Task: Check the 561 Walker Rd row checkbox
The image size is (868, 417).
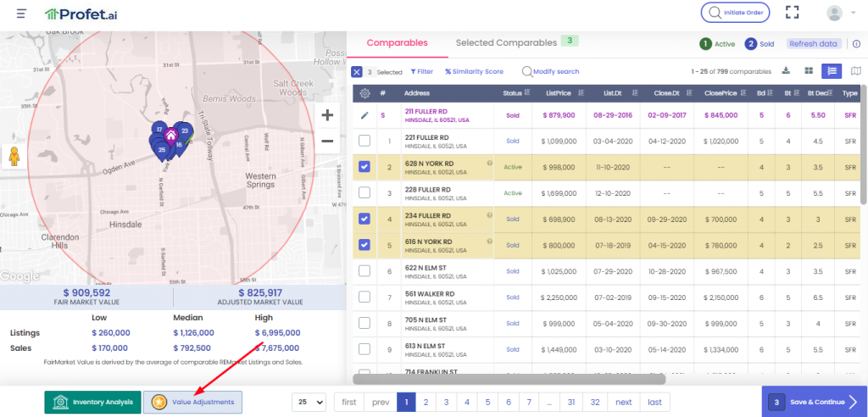Action: coord(364,297)
